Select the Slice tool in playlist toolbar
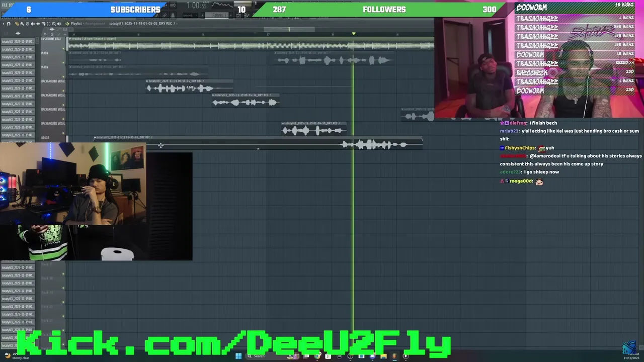The width and height of the screenshot is (644, 362). (43, 24)
